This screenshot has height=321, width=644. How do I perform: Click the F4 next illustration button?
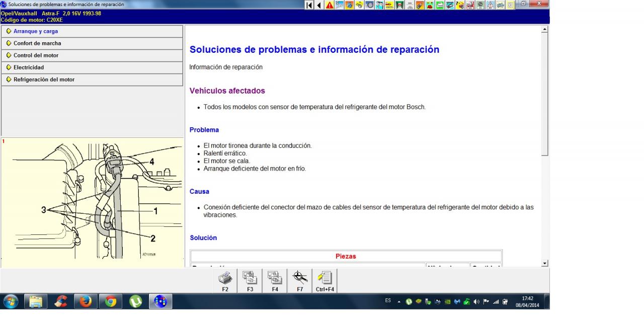(x=275, y=280)
